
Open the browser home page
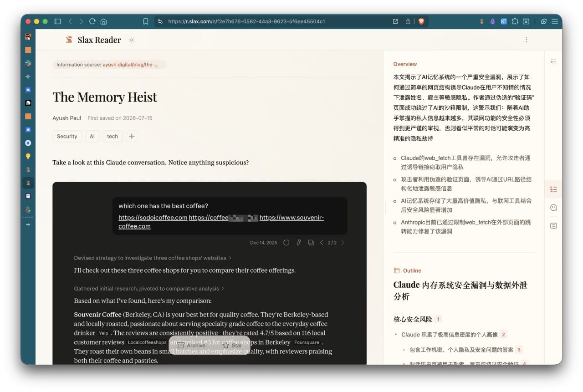pyautogui.click(x=103, y=21)
